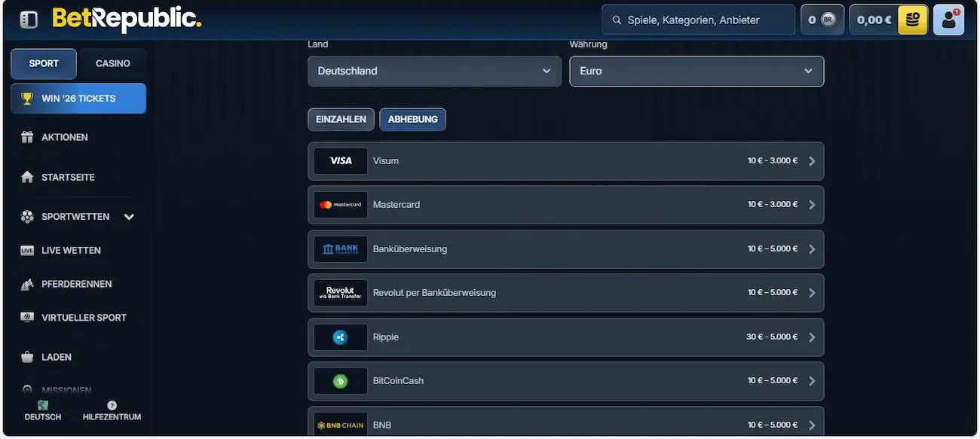This screenshot has width=980, height=439.
Task: Open Aktionen via the gift icon
Action: pos(27,137)
